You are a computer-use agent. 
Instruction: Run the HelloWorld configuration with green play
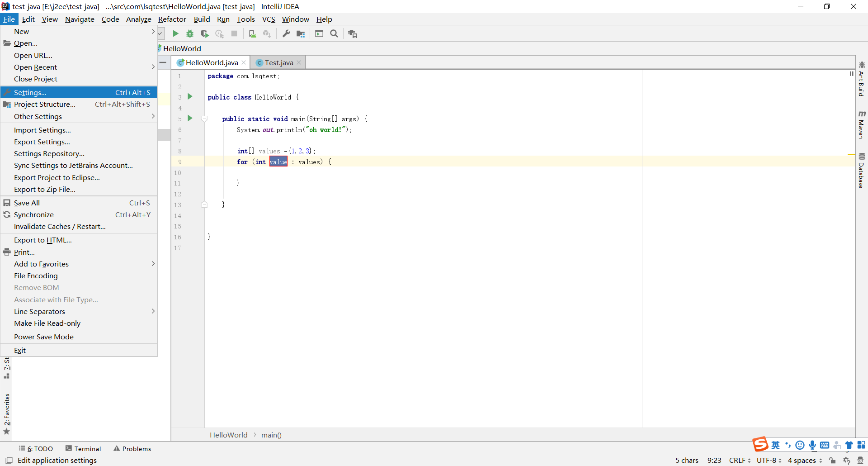[175, 34]
